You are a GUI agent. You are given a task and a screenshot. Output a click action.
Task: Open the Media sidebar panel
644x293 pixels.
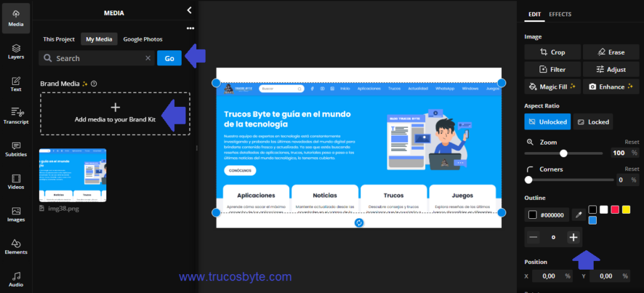(16, 18)
